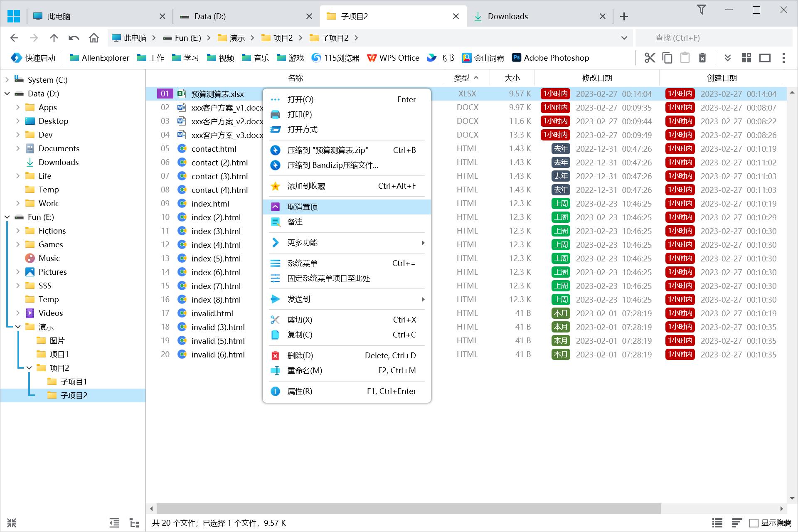798x532 pixels.
Task: Click the copy icon in toolbar
Action: tap(667, 58)
